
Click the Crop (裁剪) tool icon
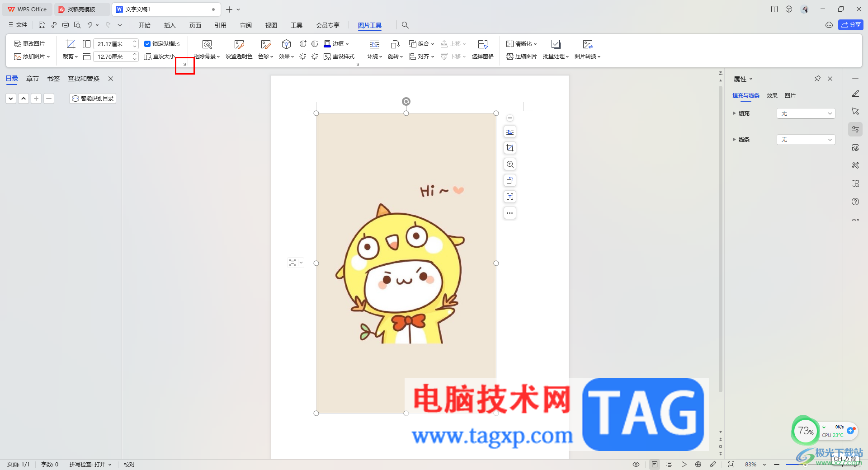pos(70,44)
